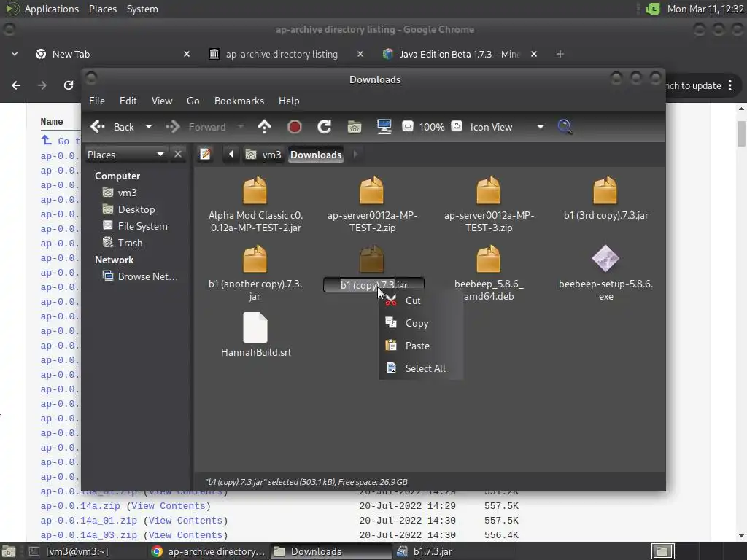Open the Home folder toolbar icon
747x560 pixels.
coord(355,127)
